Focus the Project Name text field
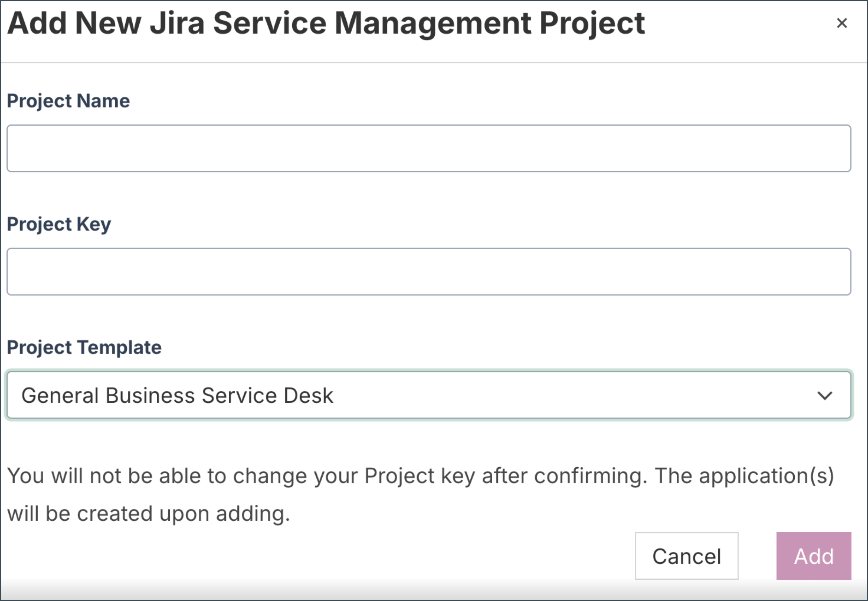Screen dimensions: 868x601 point(429,148)
